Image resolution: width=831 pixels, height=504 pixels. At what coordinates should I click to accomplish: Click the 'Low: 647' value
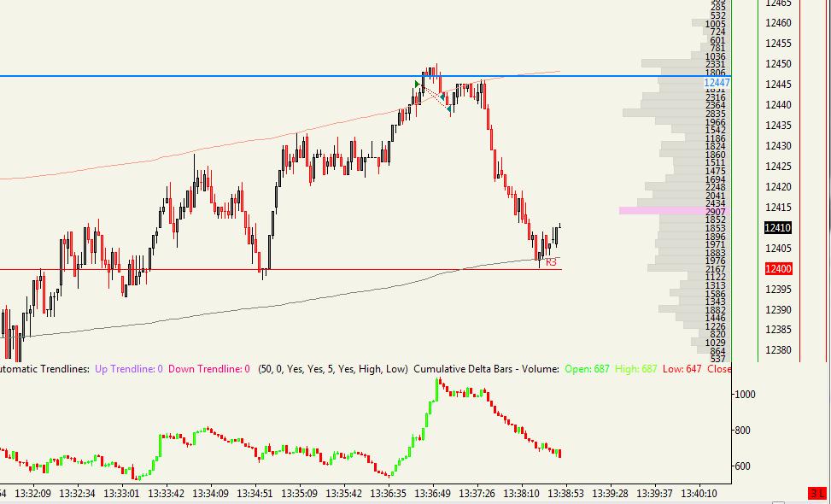pyautogui.click(x=682, y=369)
